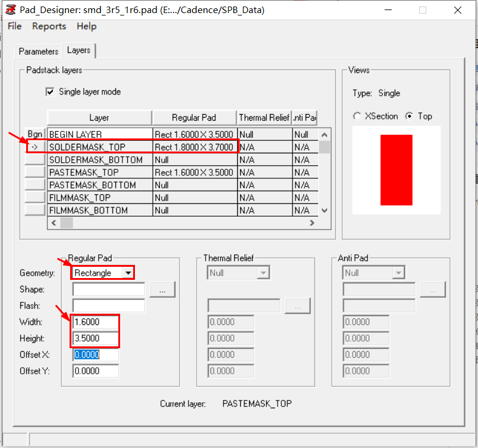Open the Reports menu

coord(49,26)
